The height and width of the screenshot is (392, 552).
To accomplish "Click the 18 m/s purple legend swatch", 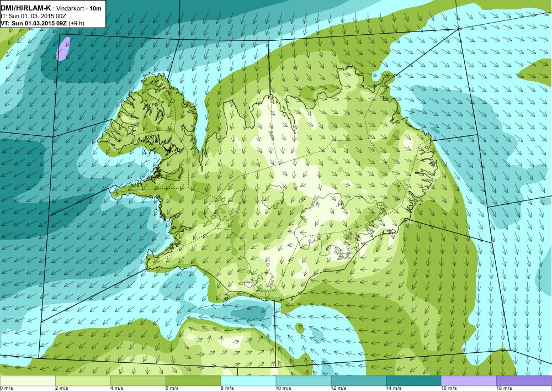I will click(x=524, y=381).
